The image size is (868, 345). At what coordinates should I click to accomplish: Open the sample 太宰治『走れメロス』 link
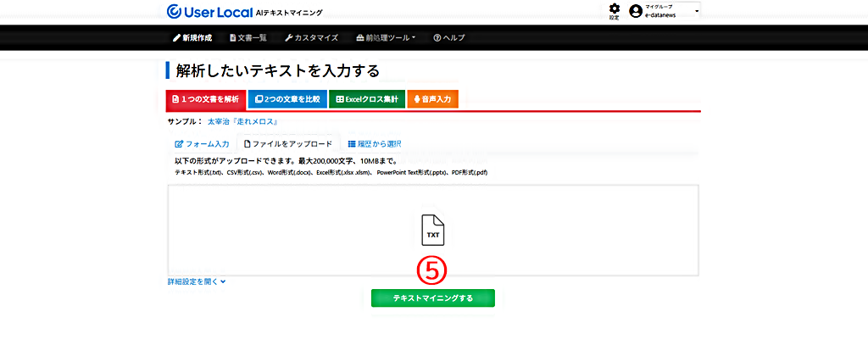point(242,121)
